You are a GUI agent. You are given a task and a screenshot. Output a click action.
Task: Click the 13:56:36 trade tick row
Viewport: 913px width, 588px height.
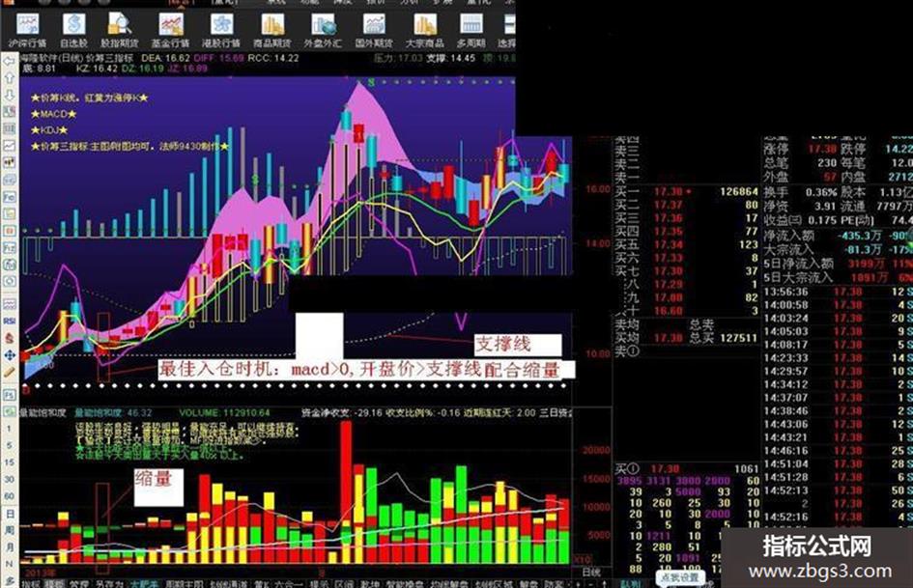click(x=838, y=291)
